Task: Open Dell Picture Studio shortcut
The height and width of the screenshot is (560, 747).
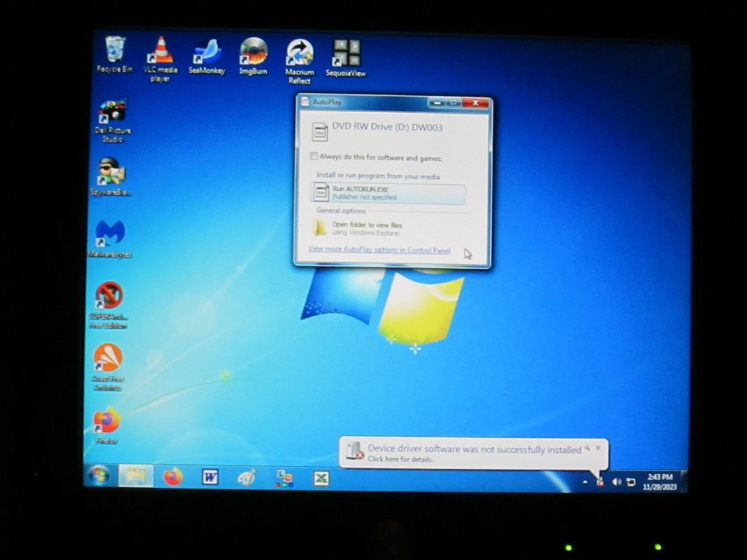Action: pos(113,120)
